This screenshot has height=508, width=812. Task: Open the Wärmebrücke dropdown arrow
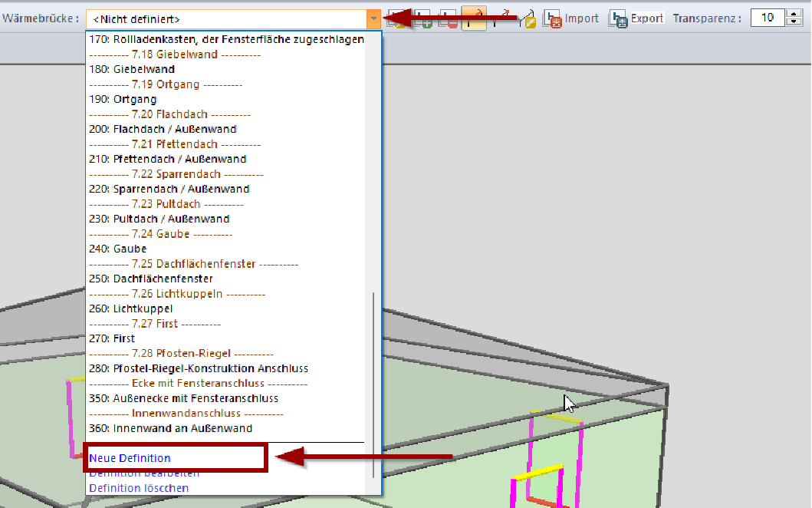click(373, 18)
